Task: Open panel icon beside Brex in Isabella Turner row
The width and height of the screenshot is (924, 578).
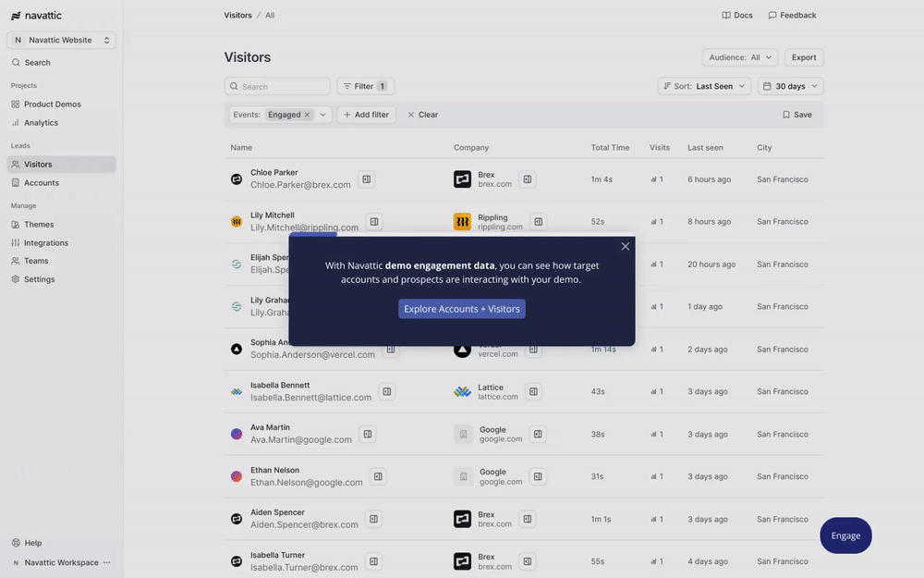Action: 528,561
